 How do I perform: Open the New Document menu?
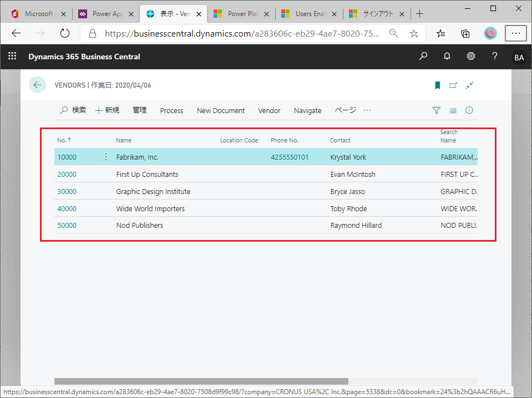pos(221,110)
